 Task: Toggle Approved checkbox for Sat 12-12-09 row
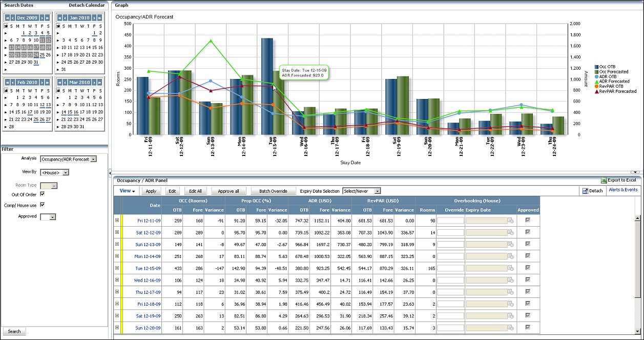pos(528,232)
